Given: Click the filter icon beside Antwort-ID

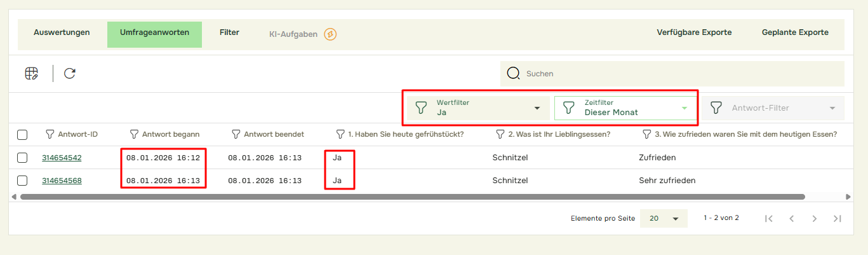Looking at the screenshot, I should [50, 134].
